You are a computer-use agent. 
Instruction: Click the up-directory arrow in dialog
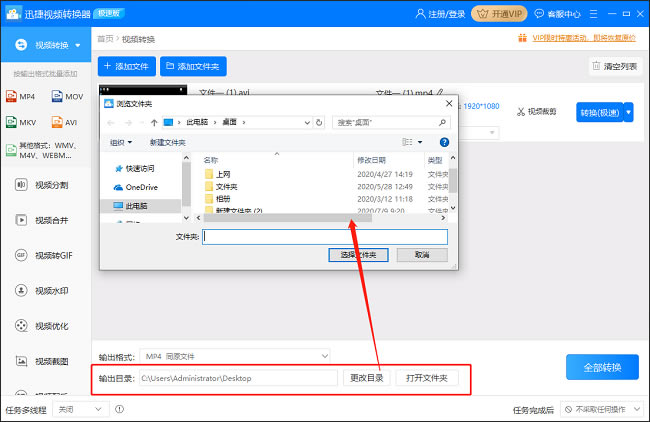tap(153, 122)
